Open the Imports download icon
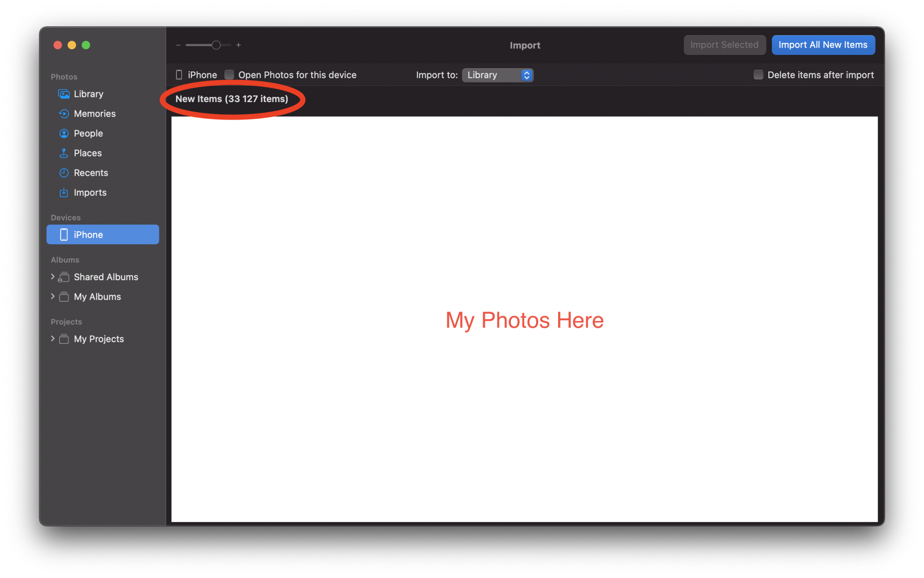 coord(64,193)
